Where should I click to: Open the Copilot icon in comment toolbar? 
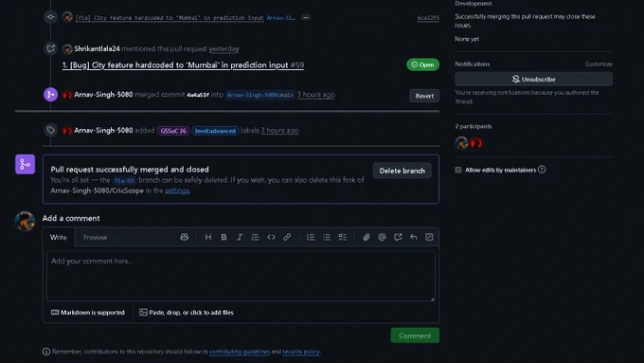pyautogui.click(x=185, y=237)
